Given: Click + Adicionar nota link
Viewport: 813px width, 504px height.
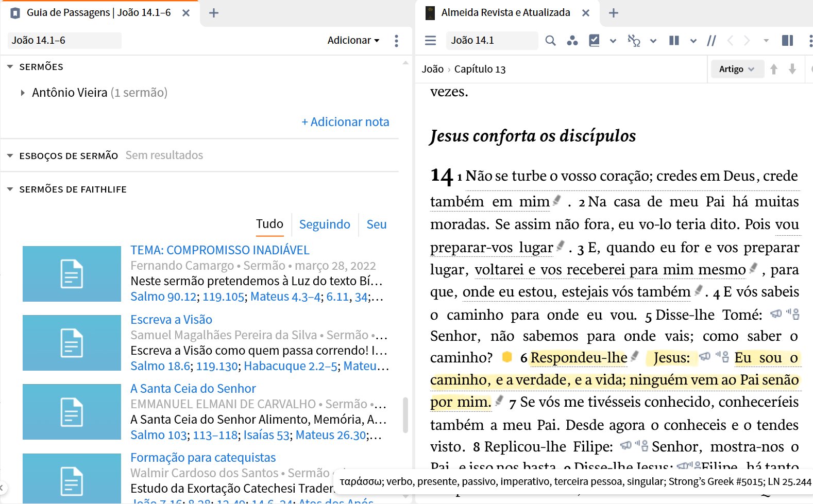Looking at the screenshot, I should coord(345,122).
